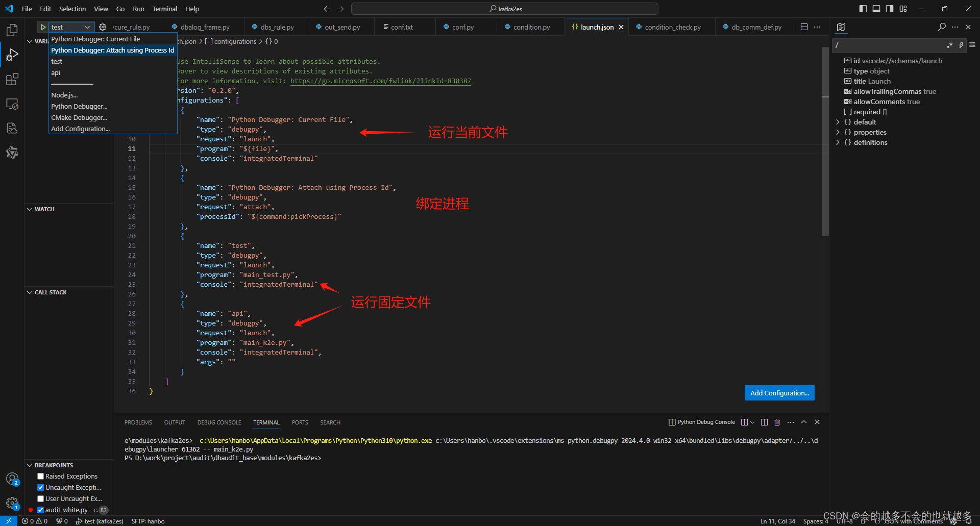This screenshot has height=526, width=980.
Task: Open the remote window status bar icon
Action: pos(9,521)
